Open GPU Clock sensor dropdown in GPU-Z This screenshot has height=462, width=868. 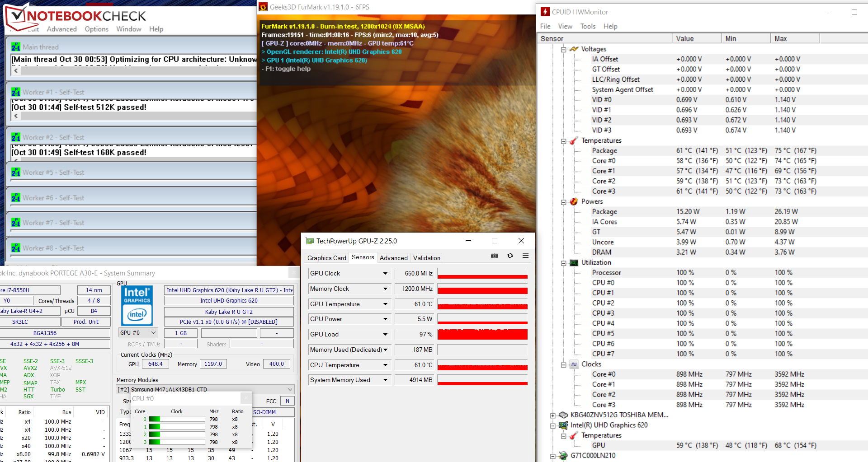[385, 273]
